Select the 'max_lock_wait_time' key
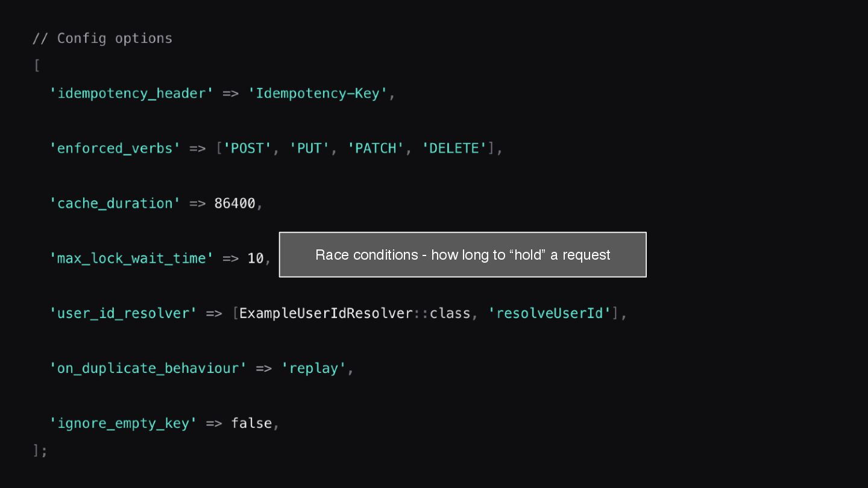Viewport: 868px width, 488px height. [131, 258]
